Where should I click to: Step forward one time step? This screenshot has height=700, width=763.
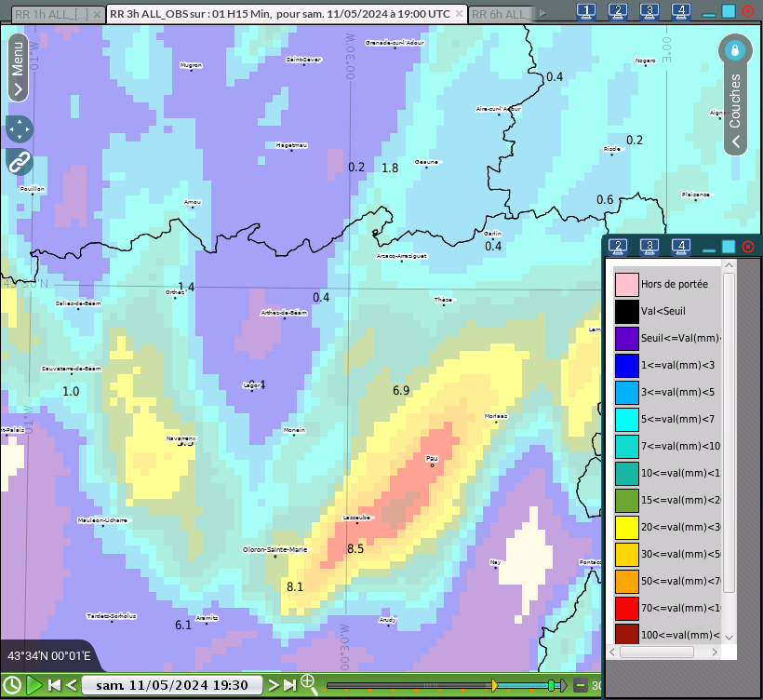[274, 685]
